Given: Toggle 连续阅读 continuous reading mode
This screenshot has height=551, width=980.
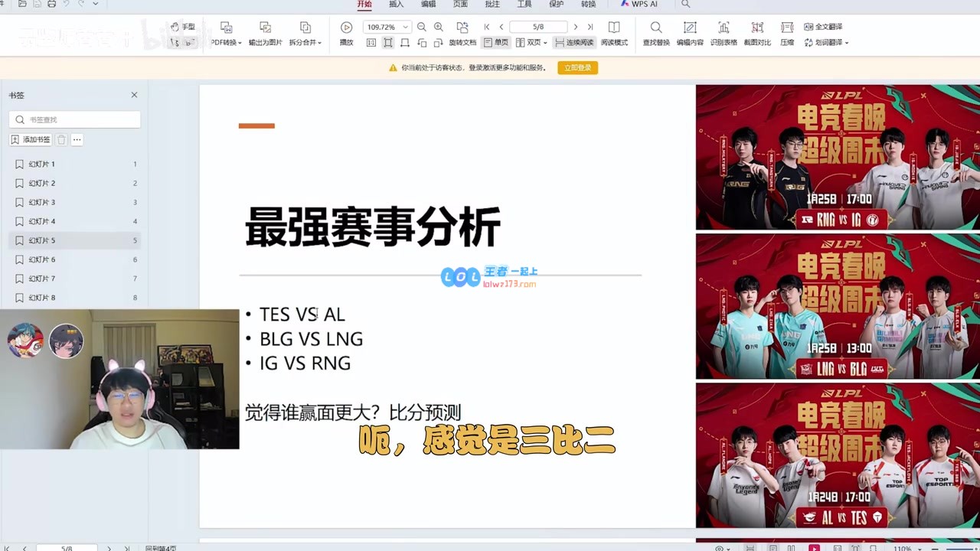Looking at the screenshot, I should 574,43.
